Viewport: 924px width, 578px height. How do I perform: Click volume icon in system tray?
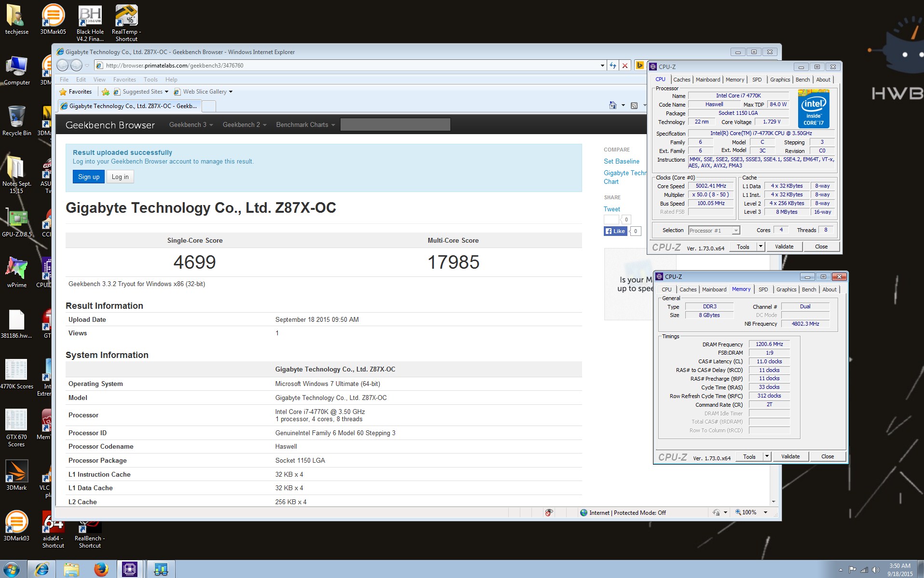click(x=876, y=570)
